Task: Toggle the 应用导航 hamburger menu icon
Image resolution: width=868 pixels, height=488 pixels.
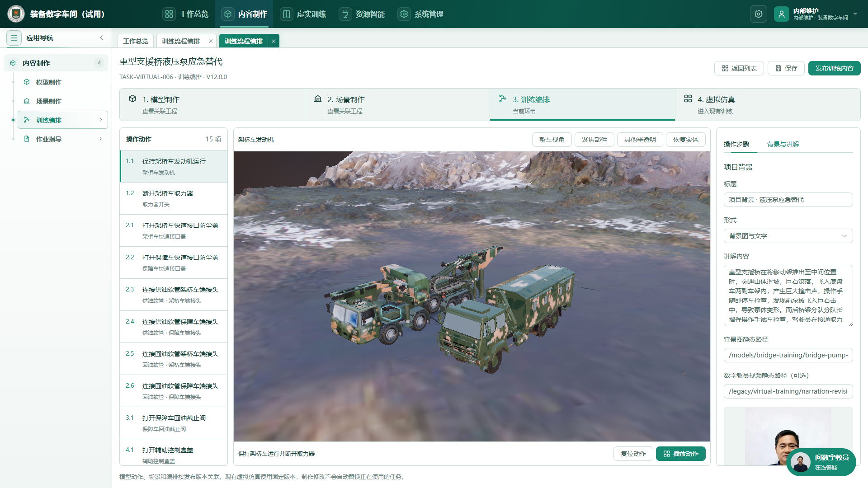Action: click(14, 38)
